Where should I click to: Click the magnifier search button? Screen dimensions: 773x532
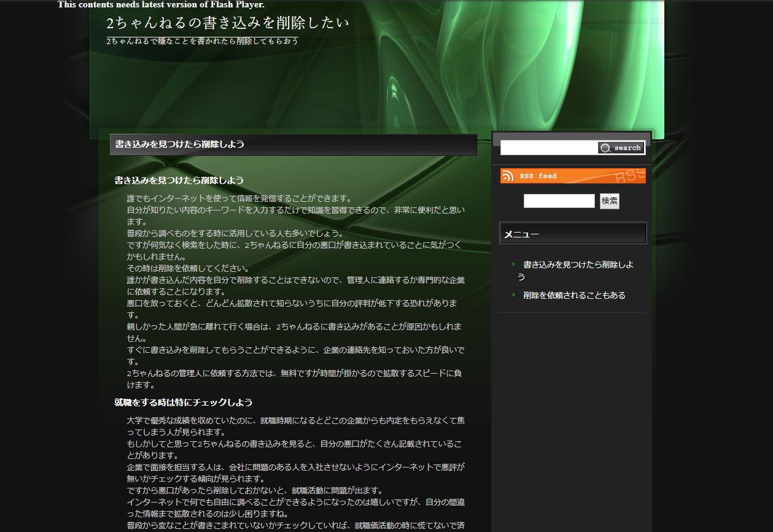pyautogui.click(x=621, y=148)
